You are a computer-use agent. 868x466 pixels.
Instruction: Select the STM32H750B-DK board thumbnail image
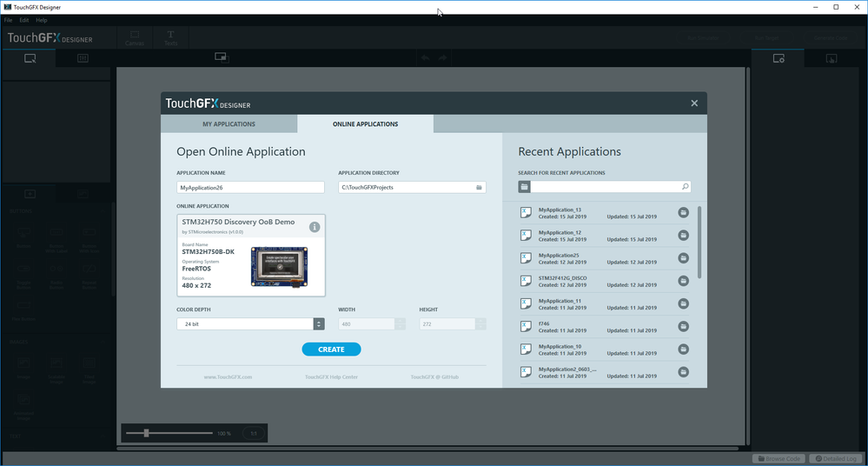click(279, 267)
